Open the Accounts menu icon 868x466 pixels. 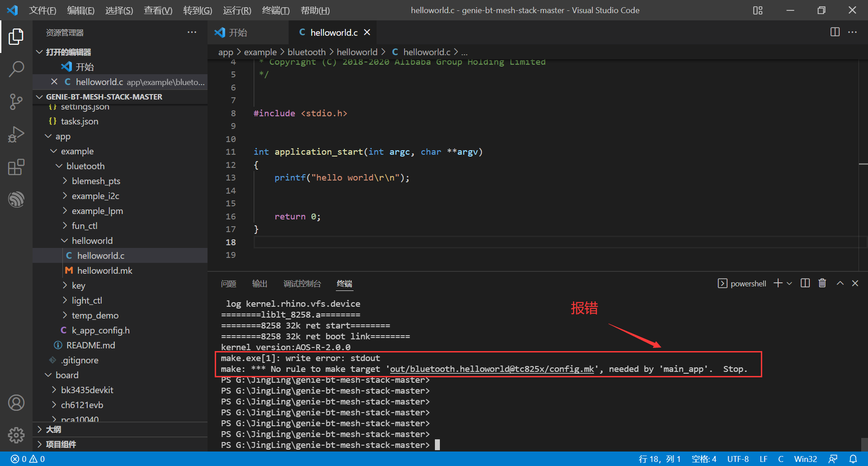coord(16,403)
